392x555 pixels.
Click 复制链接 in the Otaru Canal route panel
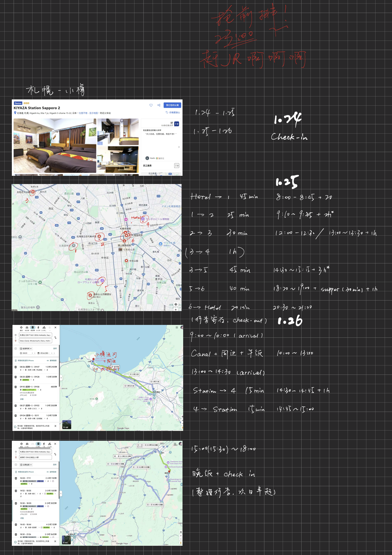click(52, 360)
